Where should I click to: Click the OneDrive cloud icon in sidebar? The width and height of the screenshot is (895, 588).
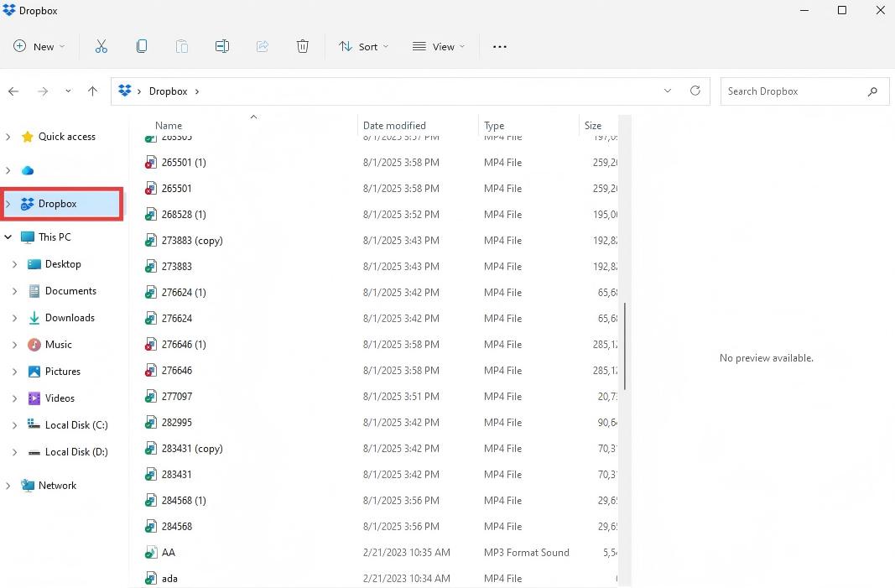[x=28, y=170]
